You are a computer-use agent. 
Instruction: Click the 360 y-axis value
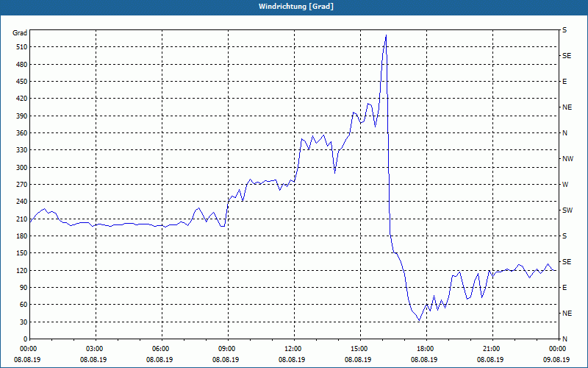(23, 133)
